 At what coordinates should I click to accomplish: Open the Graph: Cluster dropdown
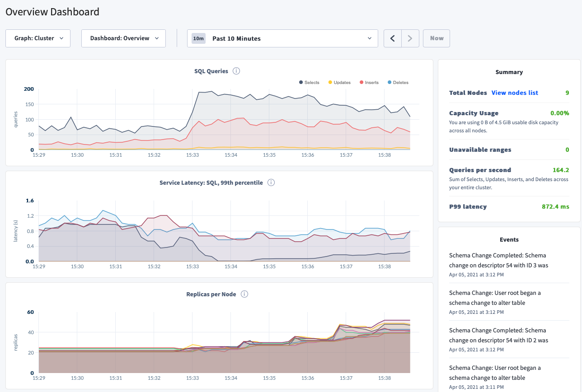[38, 38]
